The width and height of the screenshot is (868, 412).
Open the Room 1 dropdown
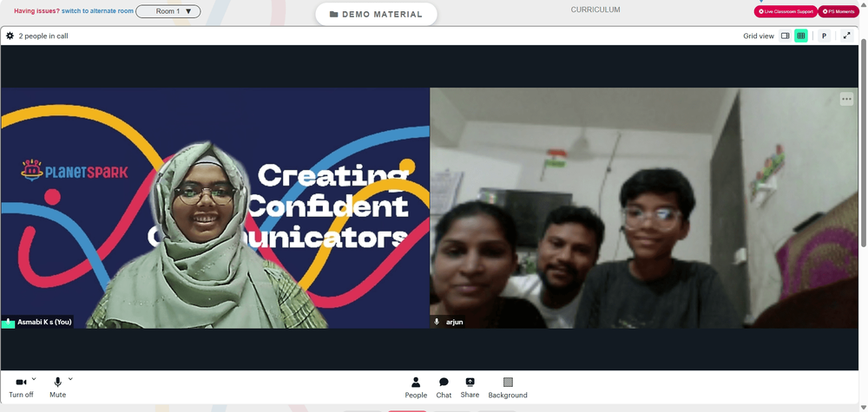point(168,11)
